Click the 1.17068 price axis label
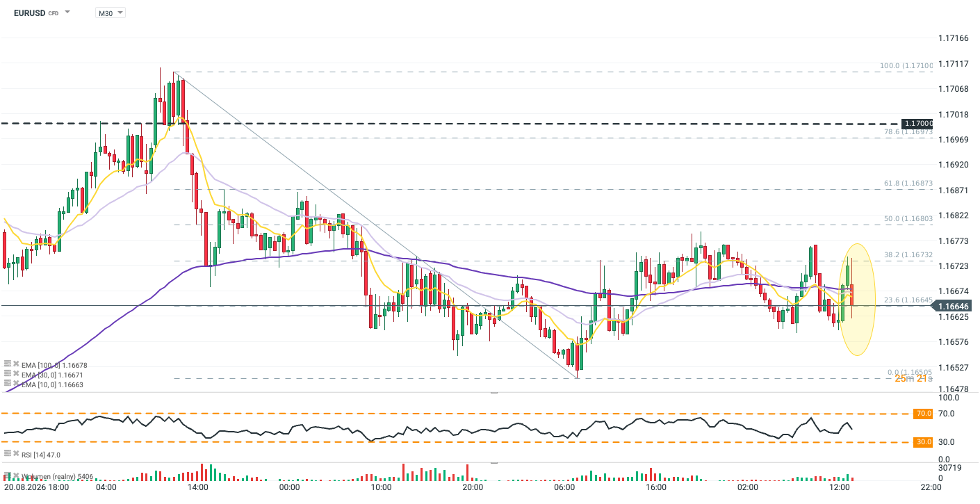This screenshot has width=980, height=504. point(954,89)
